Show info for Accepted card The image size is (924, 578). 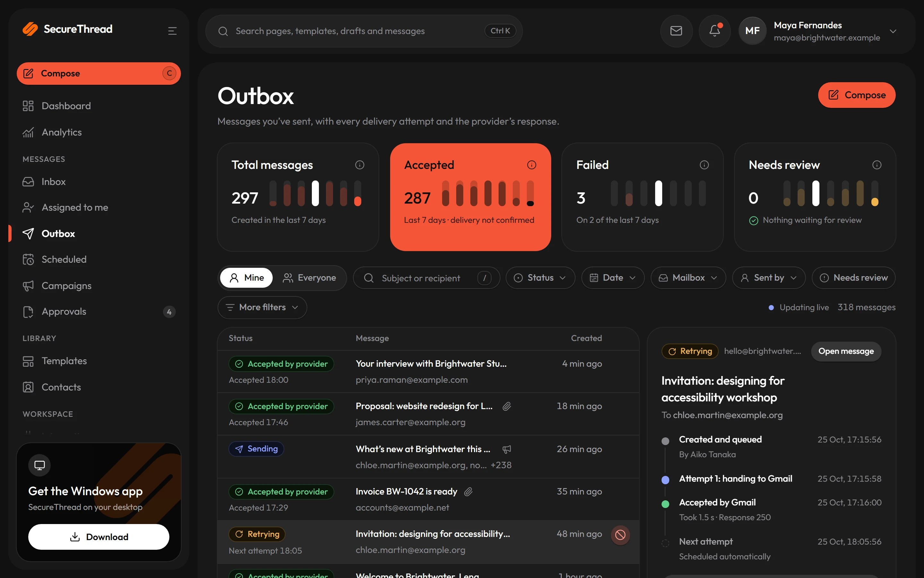[532, 165]
